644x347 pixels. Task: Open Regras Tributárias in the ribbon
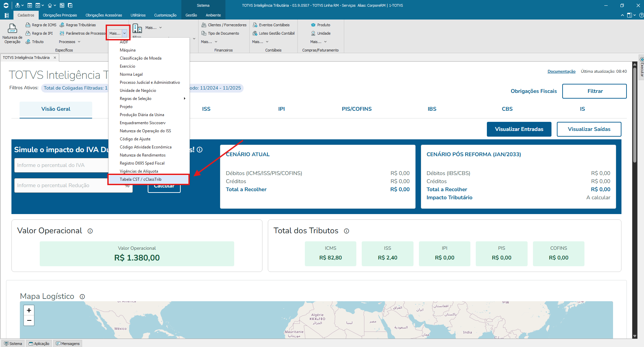click(x=77, y=25)
